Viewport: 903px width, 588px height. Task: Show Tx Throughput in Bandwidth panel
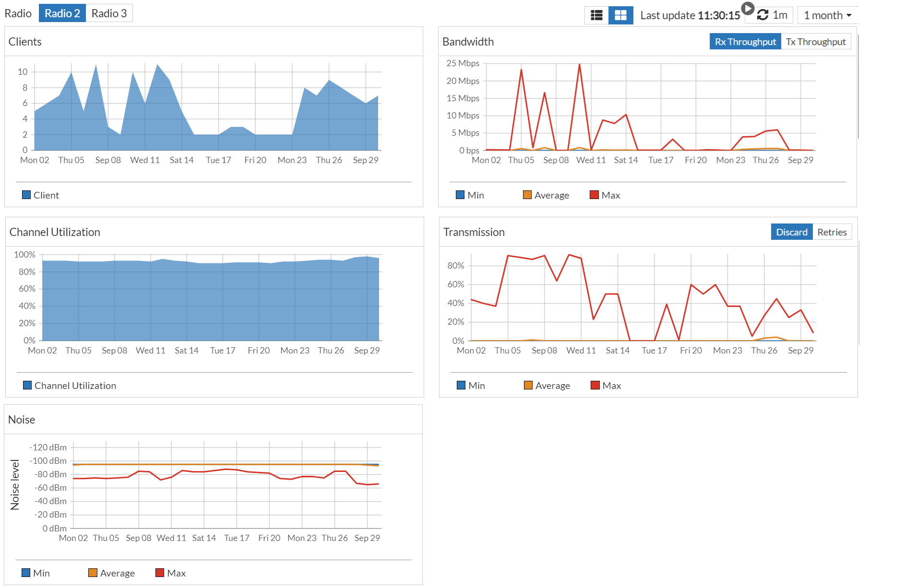[816, 42]
